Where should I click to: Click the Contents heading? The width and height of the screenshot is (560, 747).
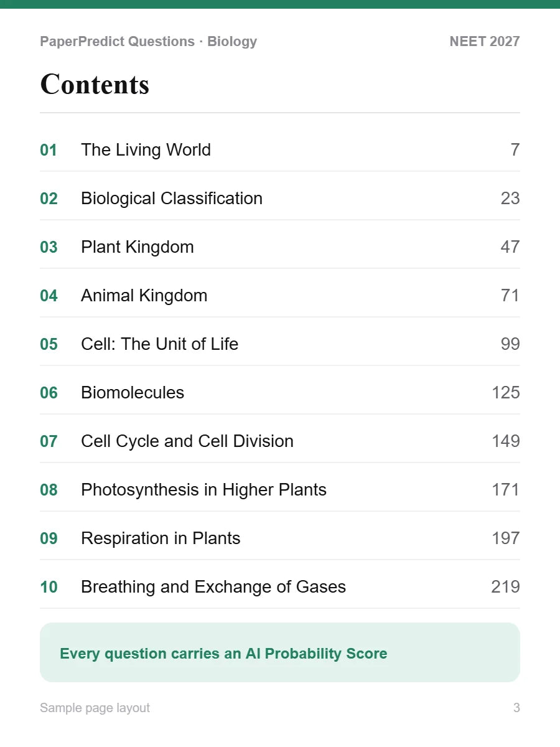click(x=95, y=85)
